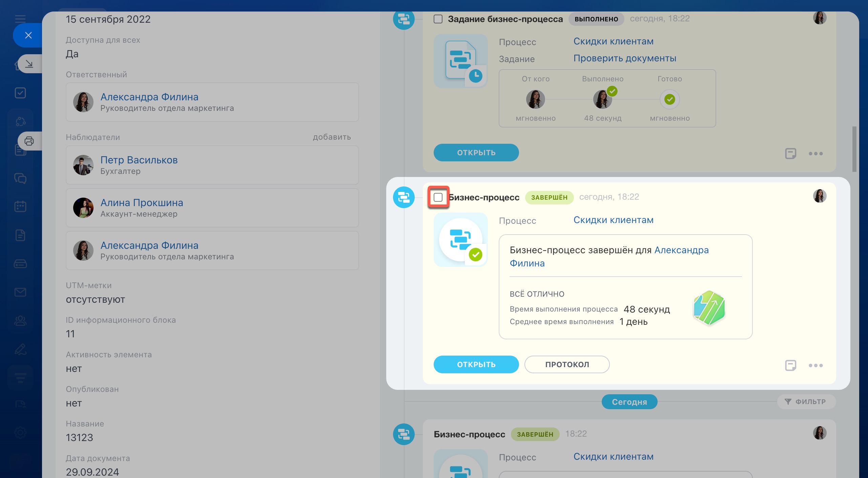Click ОТКРЫТЬ next to the ПРОТОКОЛ button
Viewport: 868px width, 478px height.
pyautogui.click(x=476, y=364)
